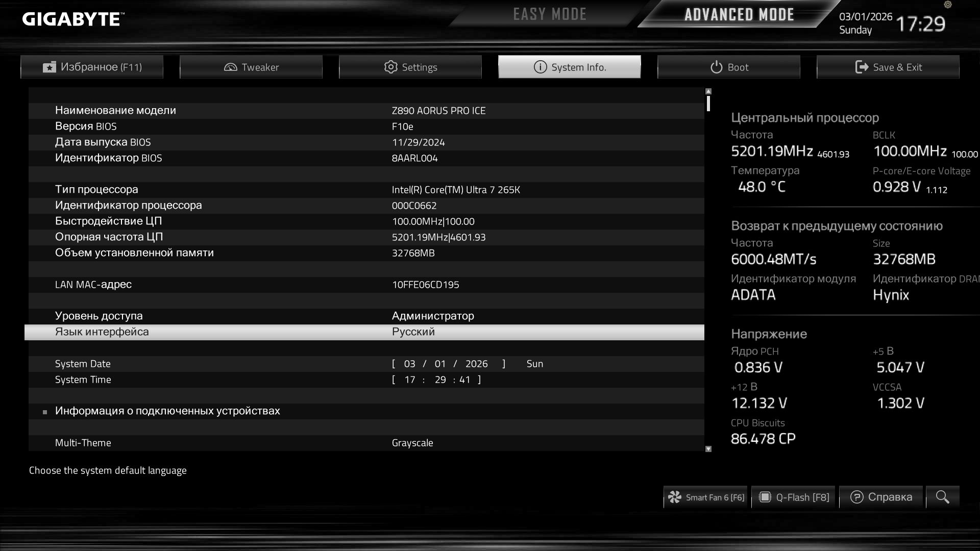Click the BIOS ID 8AARL004
The height and width of the screenshot is (551, 980).
pyautogui.click(x=415, y=158)
